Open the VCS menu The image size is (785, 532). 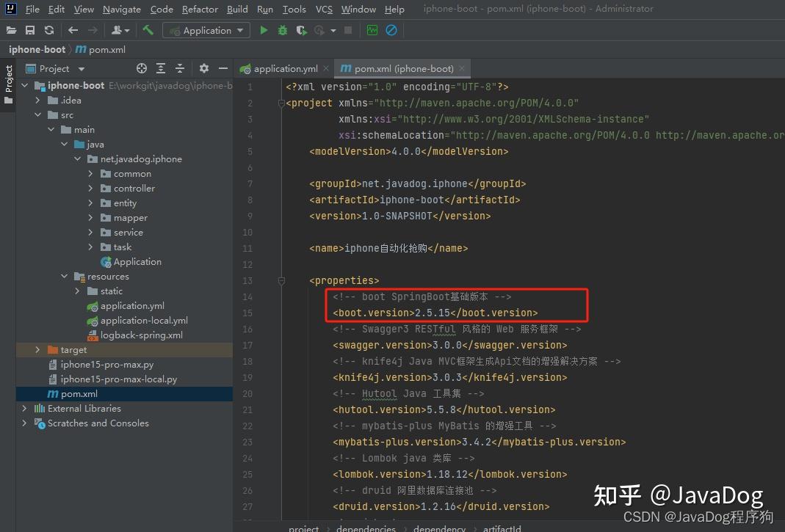(324, 9)
